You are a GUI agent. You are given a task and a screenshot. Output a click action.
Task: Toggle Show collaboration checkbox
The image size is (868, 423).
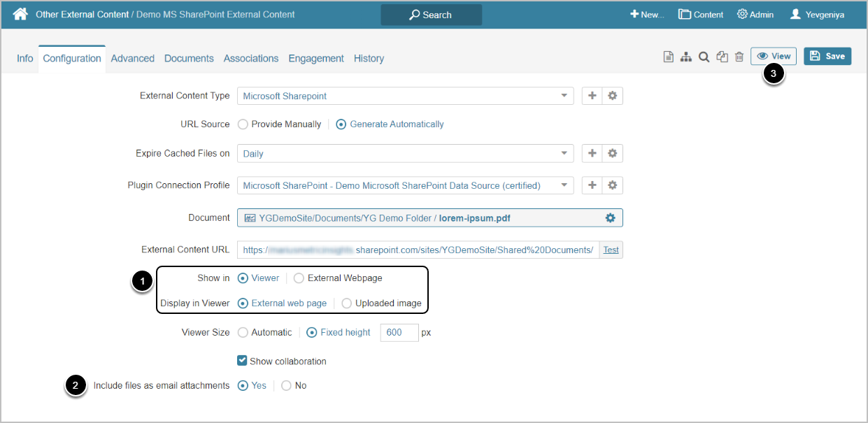(242, 361)
